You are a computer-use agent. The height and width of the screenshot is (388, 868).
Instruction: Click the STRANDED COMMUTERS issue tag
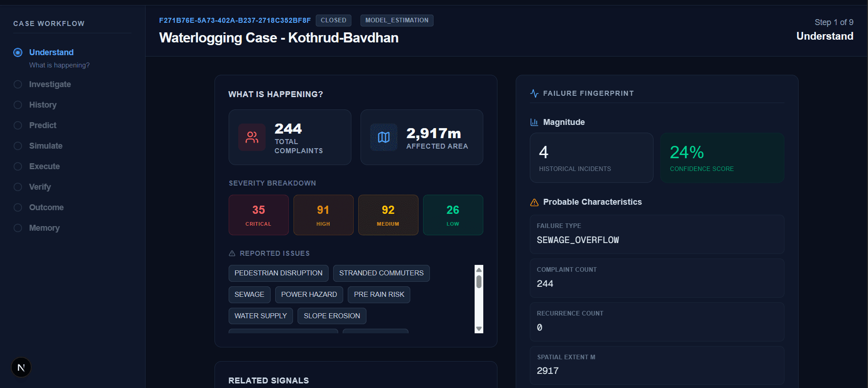(382, 273)
